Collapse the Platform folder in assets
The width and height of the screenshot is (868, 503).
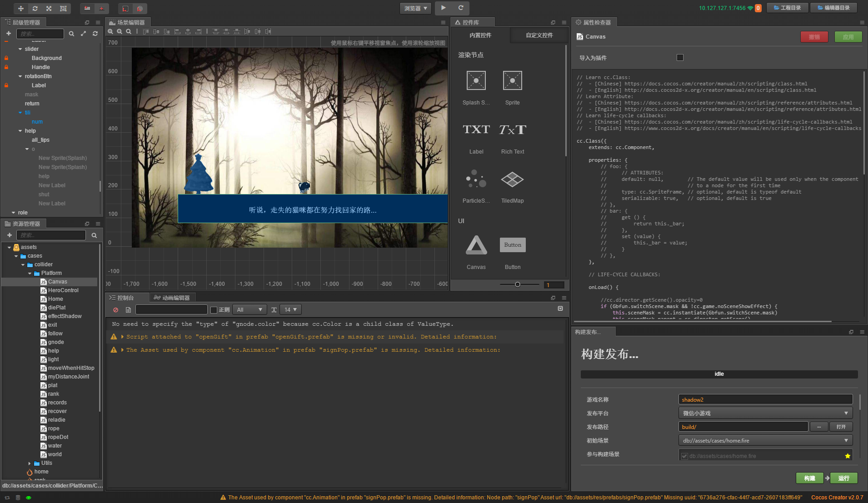30,274
